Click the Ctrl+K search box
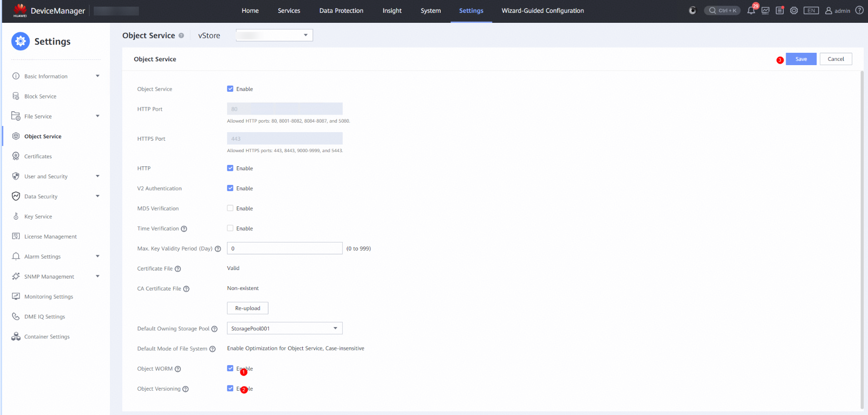Image resolution: width=868 pixels, height=415 pixels. [x=722, y=10]
